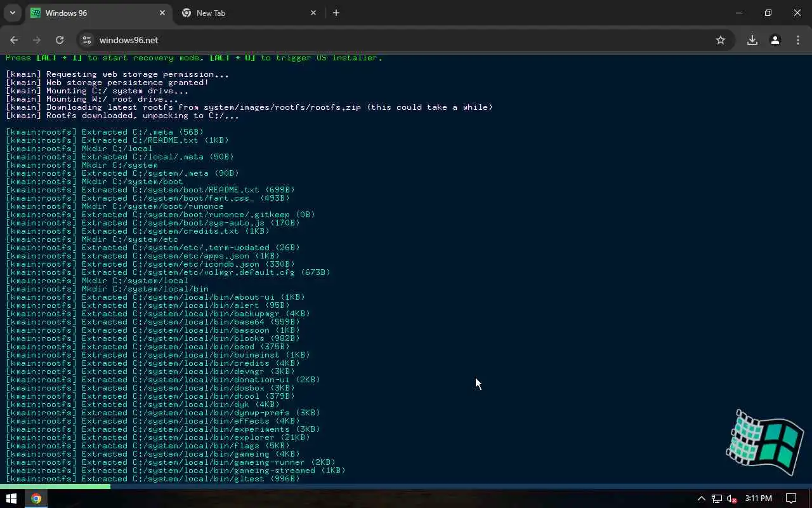
Task: Click 'Extracted C:/system/boot/sys-auto.js' line
Action: (x=153, y=223)
